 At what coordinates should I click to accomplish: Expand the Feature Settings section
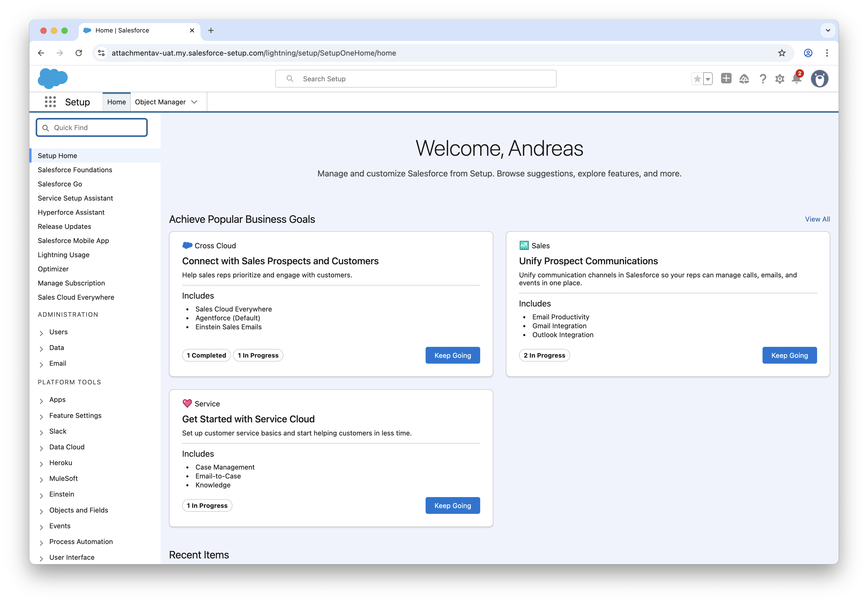(41, 416)
